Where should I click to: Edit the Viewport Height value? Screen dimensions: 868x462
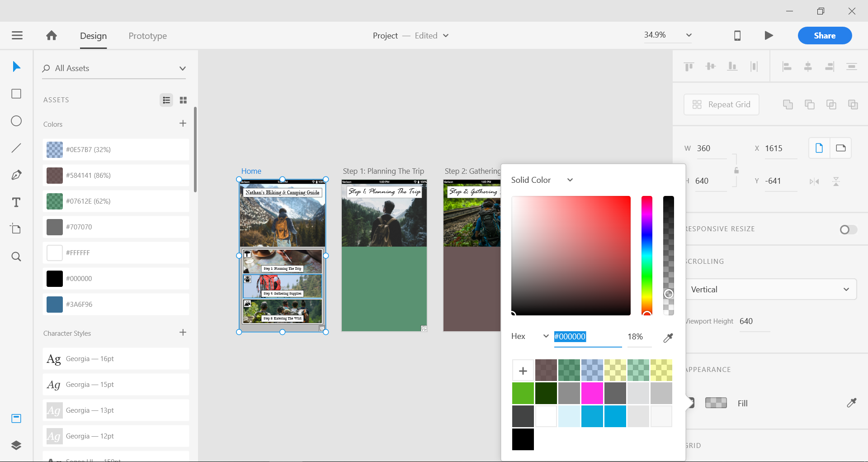[754, 321]
